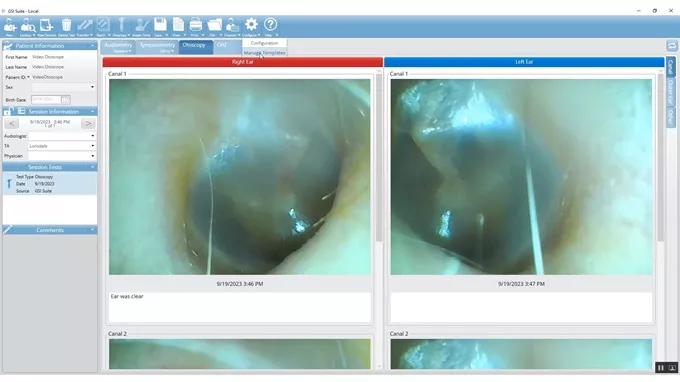Viewport: 680px width, 382px height.
Task: Expand the Comments panel
Action: pos(92,230)
